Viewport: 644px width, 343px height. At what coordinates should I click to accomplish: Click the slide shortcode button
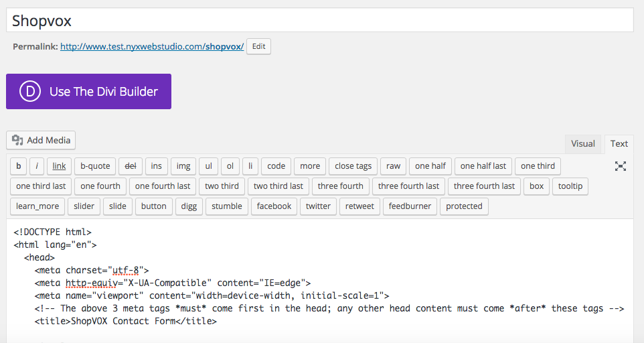[118, 206]
